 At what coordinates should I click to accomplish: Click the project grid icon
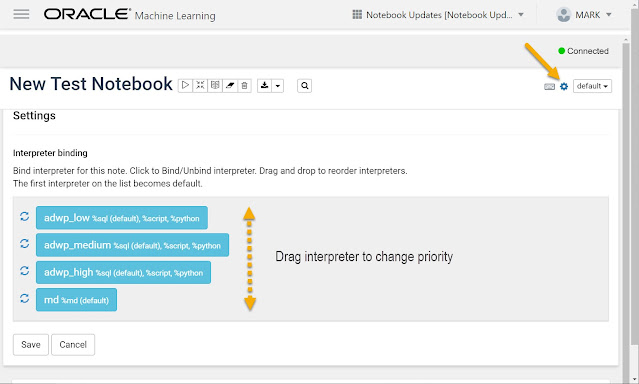point(357,15)
